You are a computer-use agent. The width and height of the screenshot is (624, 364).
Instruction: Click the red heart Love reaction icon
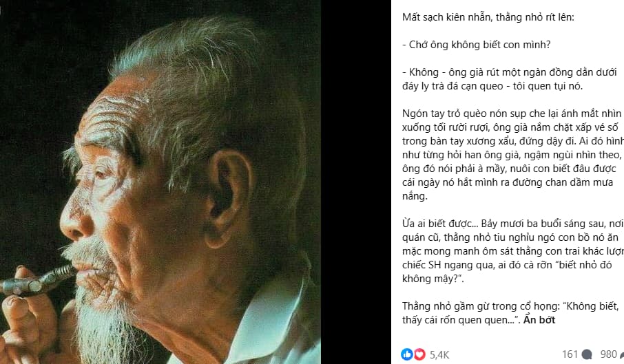coord(419,354)
